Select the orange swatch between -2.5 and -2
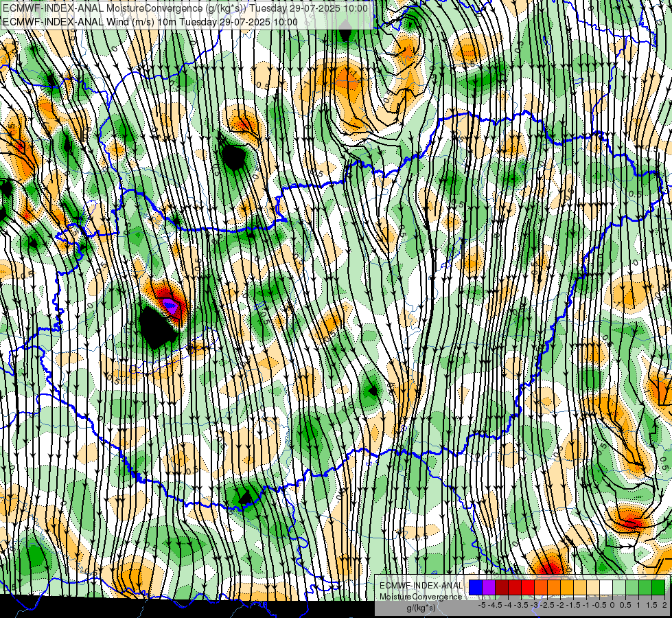Screen dimensions: 672x618 click(x=554, y=587)
